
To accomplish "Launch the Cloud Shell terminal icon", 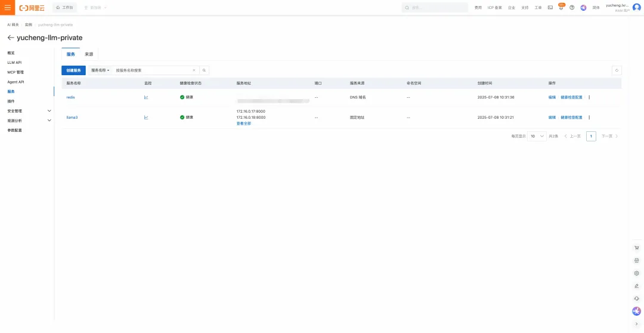I will pyautogui.click(x=550, y=8).
